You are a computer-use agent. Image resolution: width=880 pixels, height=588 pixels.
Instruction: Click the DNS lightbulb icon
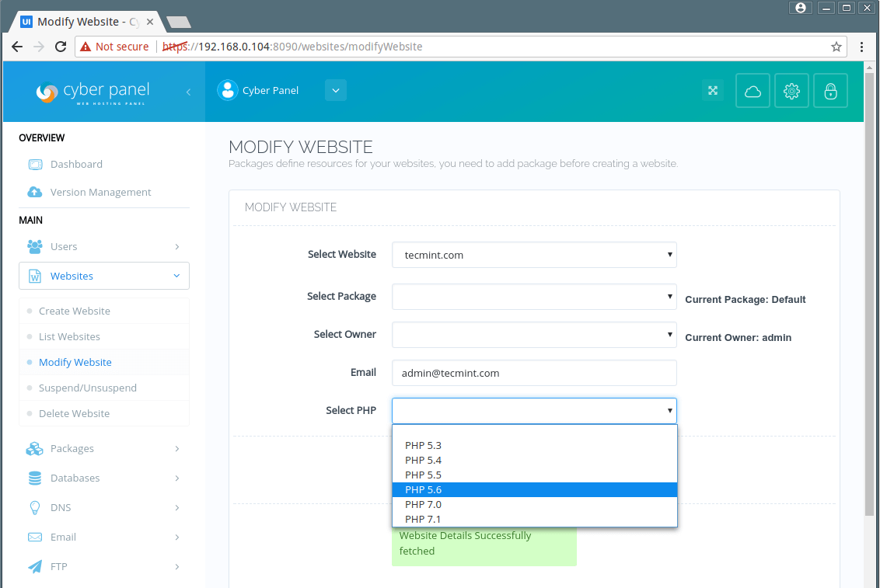tap(35, 508)
